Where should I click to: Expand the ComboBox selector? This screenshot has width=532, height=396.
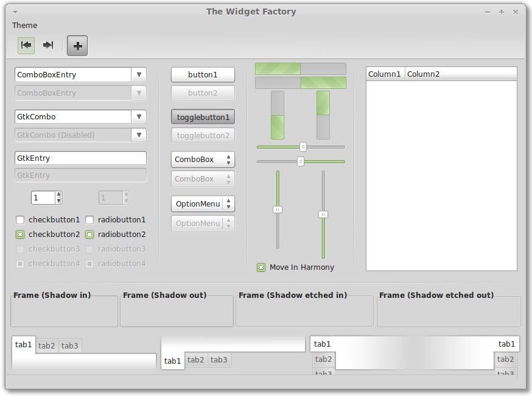pos(203,159)
